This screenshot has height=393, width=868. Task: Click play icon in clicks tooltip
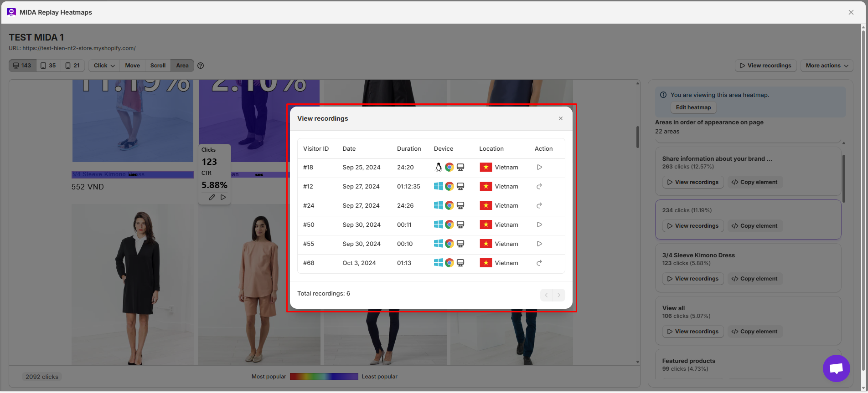click(223, 197)
